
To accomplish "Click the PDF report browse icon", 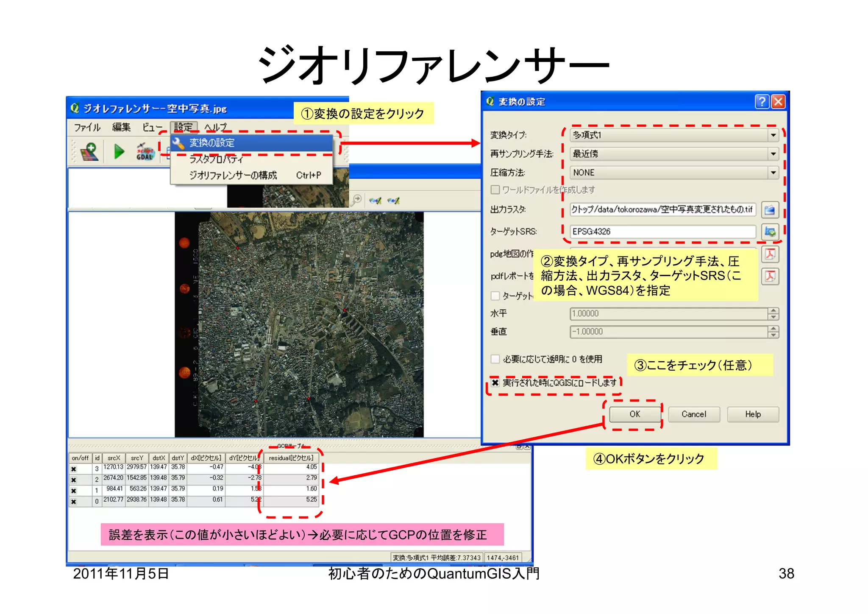I will 770,276.
